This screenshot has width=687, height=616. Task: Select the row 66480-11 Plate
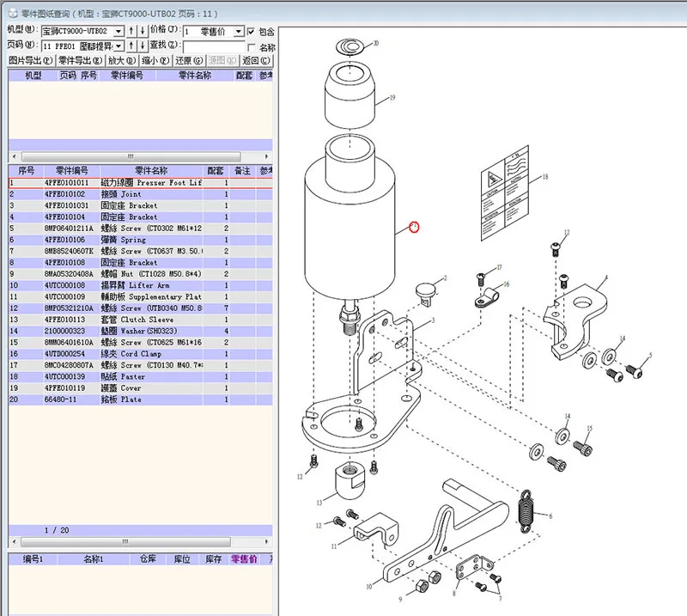pyautogui.click(x=140, y=399)
